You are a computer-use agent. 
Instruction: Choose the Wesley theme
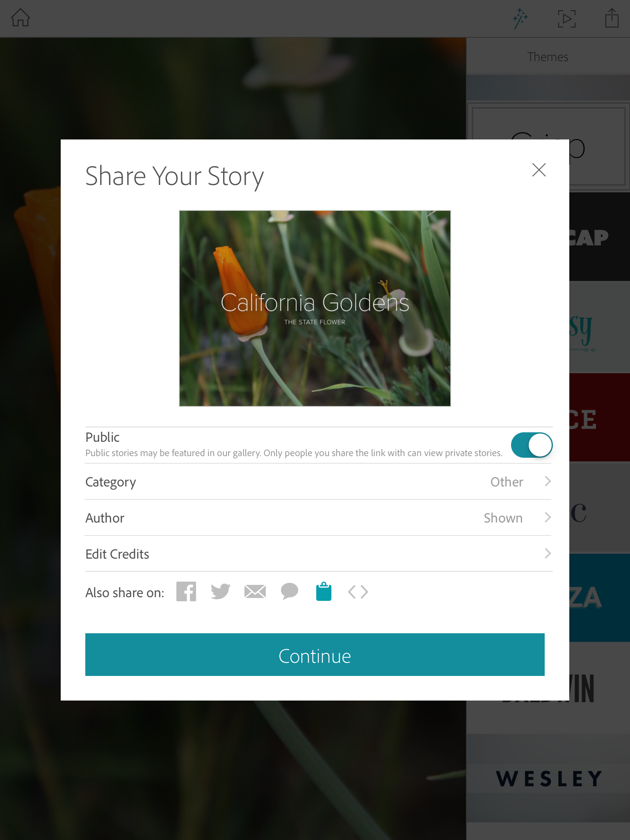(549, 778)
